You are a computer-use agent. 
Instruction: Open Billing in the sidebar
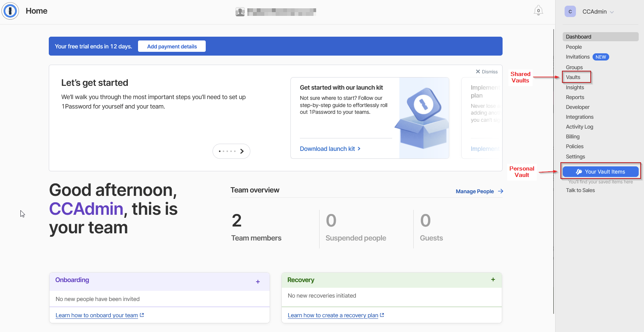573,137
